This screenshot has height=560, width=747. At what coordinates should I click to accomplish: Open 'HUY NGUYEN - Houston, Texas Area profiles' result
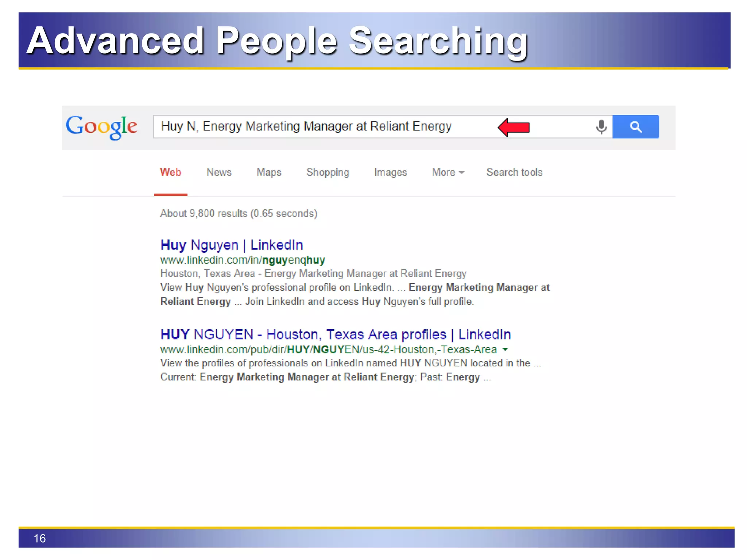pyautogui.click(x=336, y=334)
